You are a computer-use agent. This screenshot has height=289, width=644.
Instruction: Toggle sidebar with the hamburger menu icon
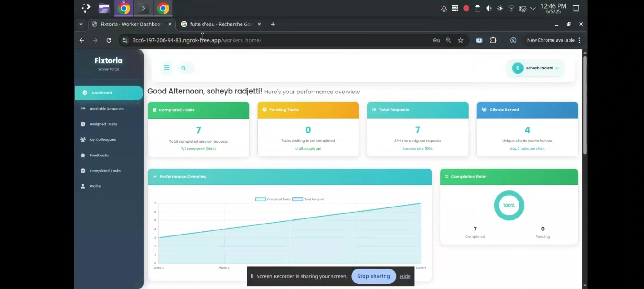(x=167, y=68)
